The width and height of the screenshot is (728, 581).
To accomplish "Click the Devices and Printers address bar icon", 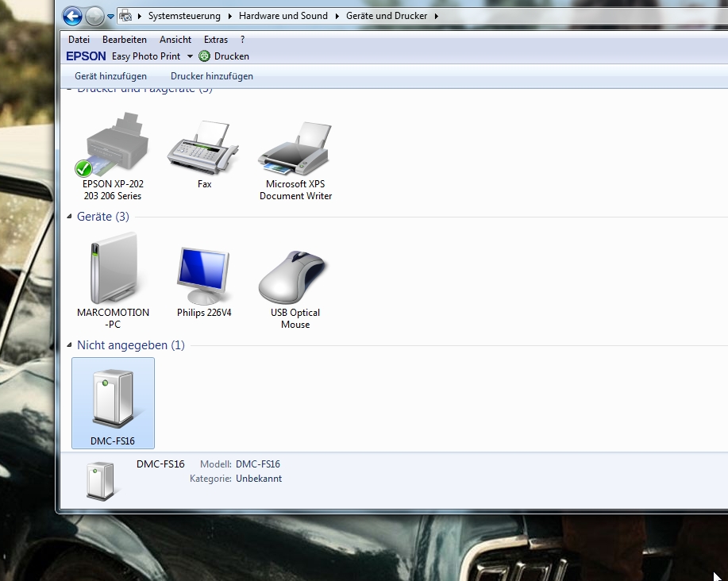I will (x=125, y=16).
